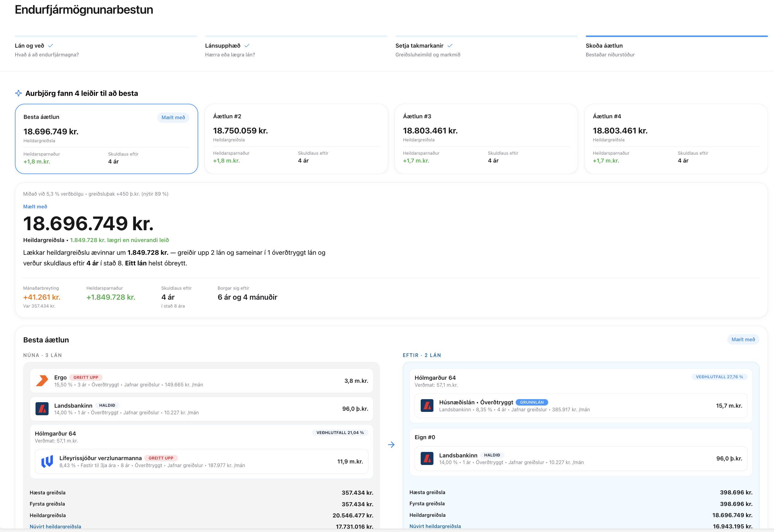Screen dimensions: 774x532
Task: Click the "VEÐHLUTFALL 27,76 %" badge
Action: [719, 377]
